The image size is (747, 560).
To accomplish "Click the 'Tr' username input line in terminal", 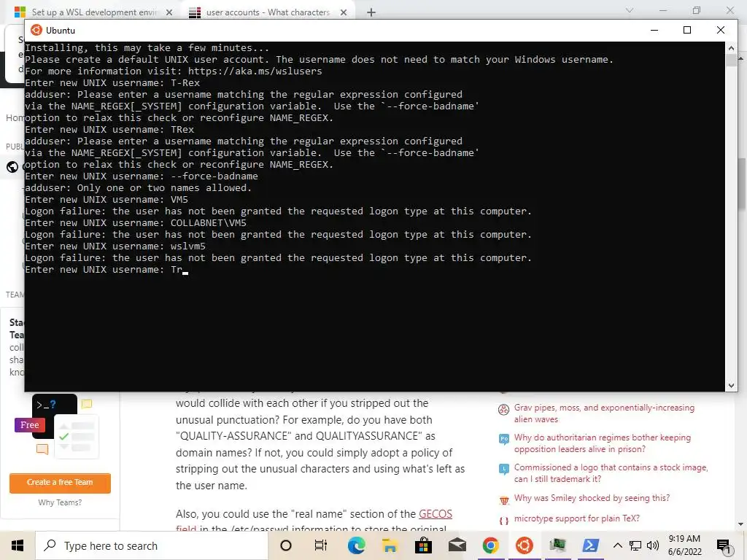I will click(x=107, y=270).
